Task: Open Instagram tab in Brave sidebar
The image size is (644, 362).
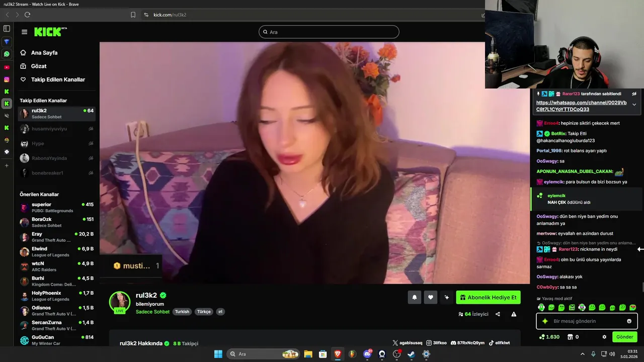Action: [x=7, y=79]
